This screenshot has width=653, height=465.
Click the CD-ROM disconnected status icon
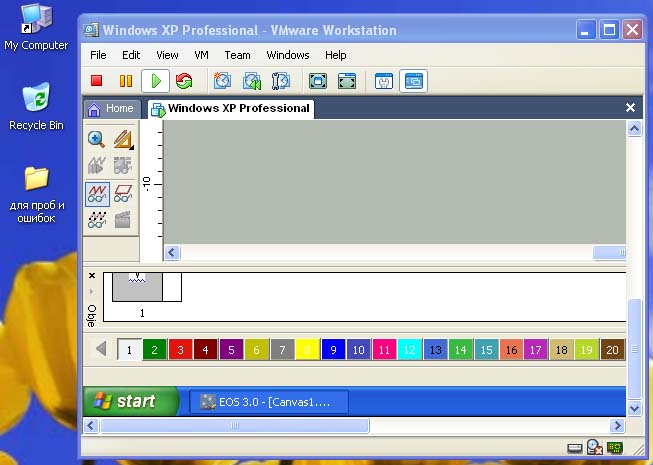(594, 448)
